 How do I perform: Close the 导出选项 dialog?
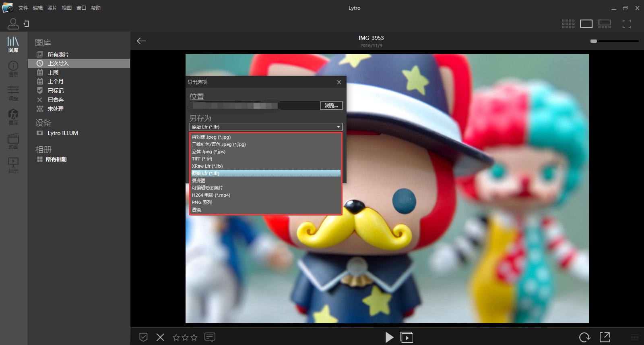point(339,82)
